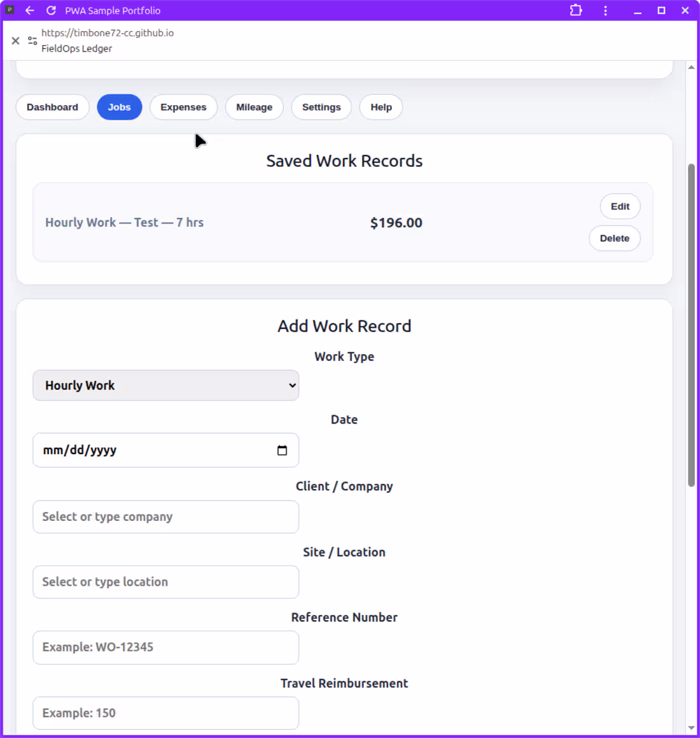The height and width of the screenshot is (738, 700).
Task: Focus the Date input field
Action: 165,450
